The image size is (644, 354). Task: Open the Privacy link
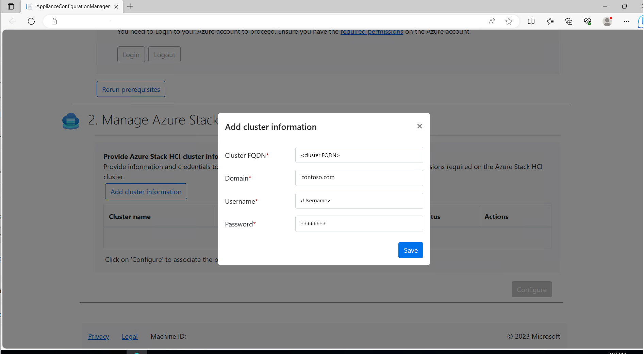(99, 336)
